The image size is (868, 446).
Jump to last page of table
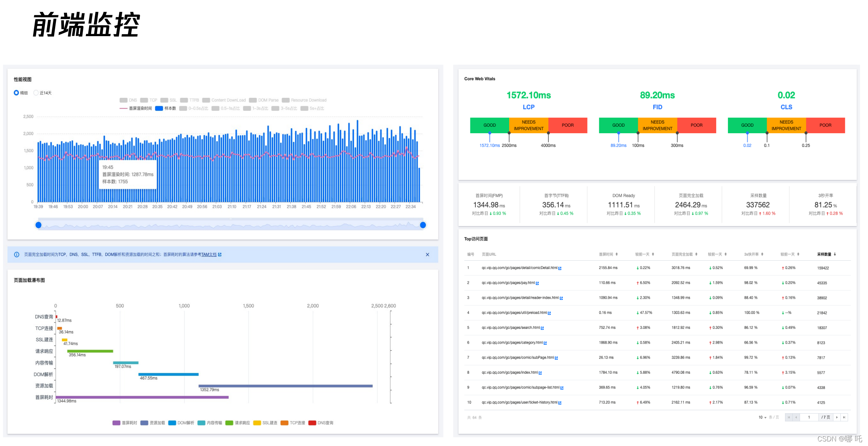[x=844, y=417]
